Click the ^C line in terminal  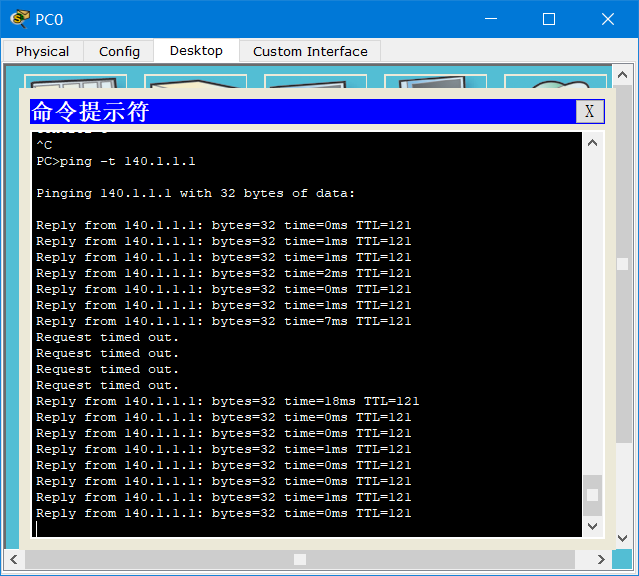(x=44, y=145)
